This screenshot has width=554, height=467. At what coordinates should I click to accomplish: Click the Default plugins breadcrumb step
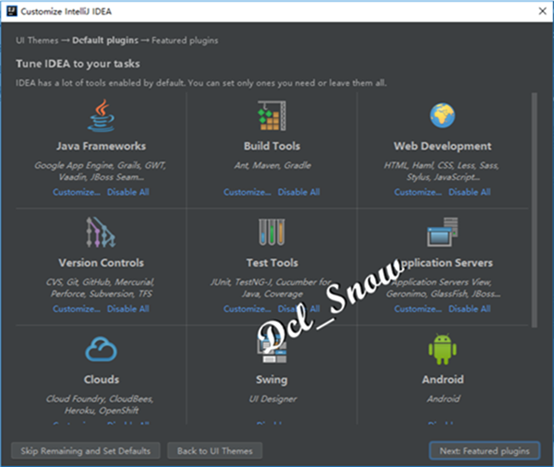(x=105, y=40)
